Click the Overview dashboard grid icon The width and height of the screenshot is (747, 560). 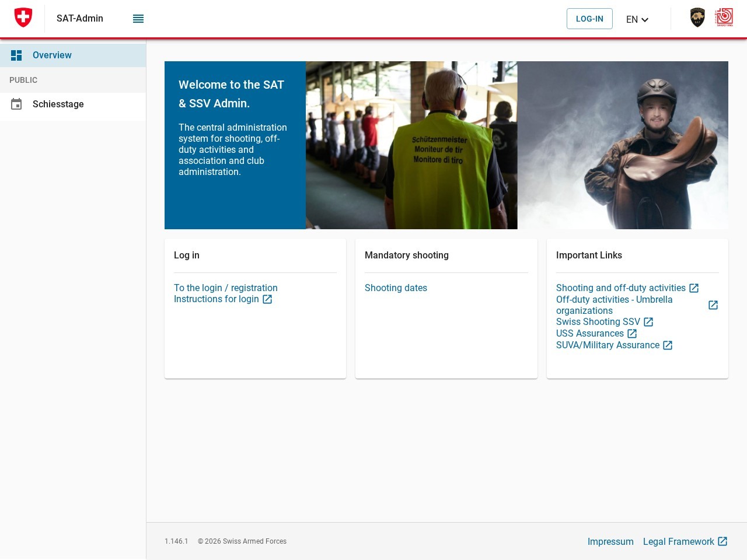point(16,55)
